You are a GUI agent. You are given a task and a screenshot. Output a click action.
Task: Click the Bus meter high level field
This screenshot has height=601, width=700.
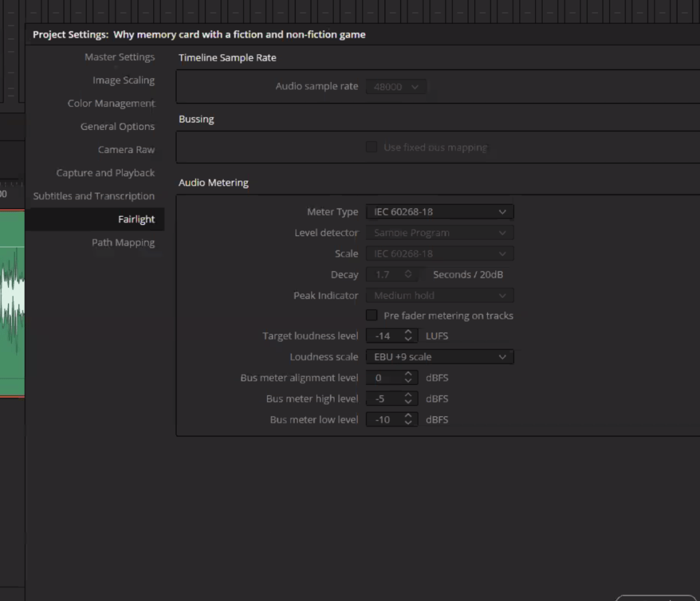point(385,399)
